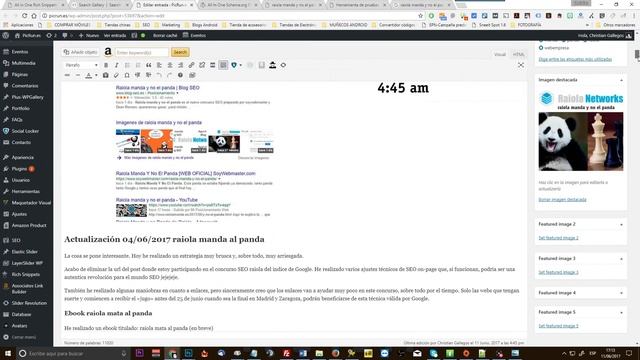Expand the Social Locker shield dropdown arrow
Viewport: 640px width, 360px height.
click(x=240, y=65)
